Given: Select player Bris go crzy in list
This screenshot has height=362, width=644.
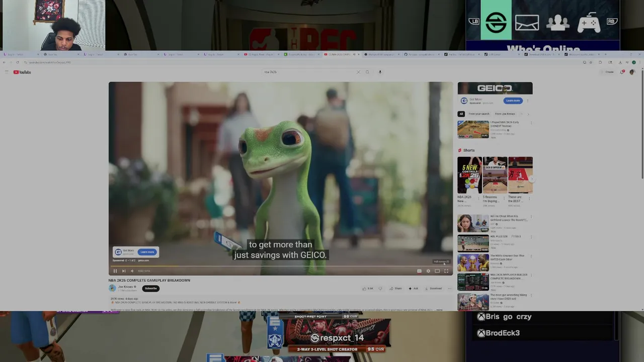Looking at the screenshot, I should (504, 317).
